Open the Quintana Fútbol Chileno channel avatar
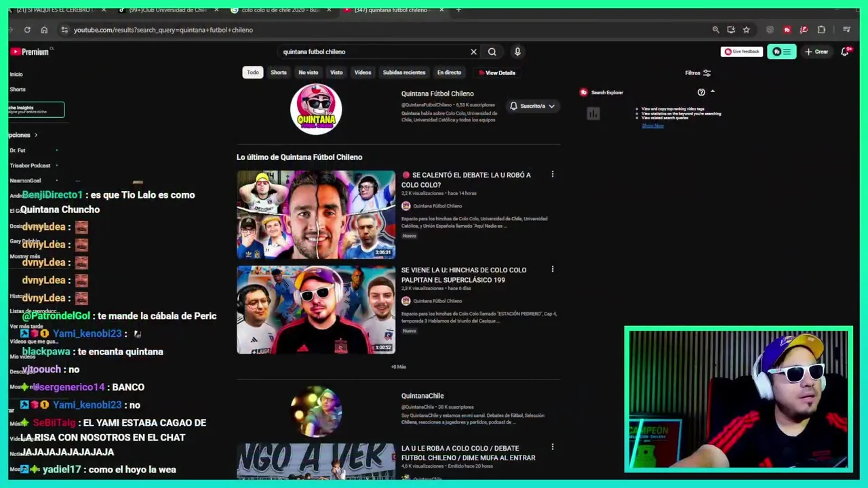This screenshot has height=488, width=868. pos(316,109)
